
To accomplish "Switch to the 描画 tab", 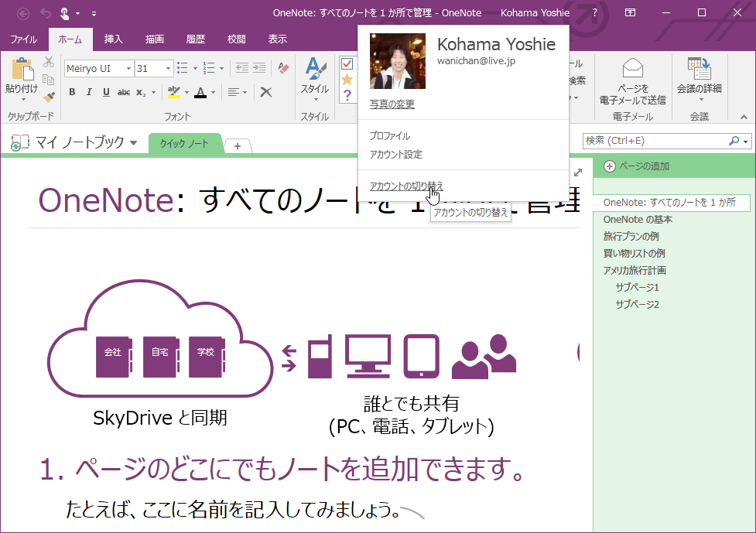I will pos(154,39).
